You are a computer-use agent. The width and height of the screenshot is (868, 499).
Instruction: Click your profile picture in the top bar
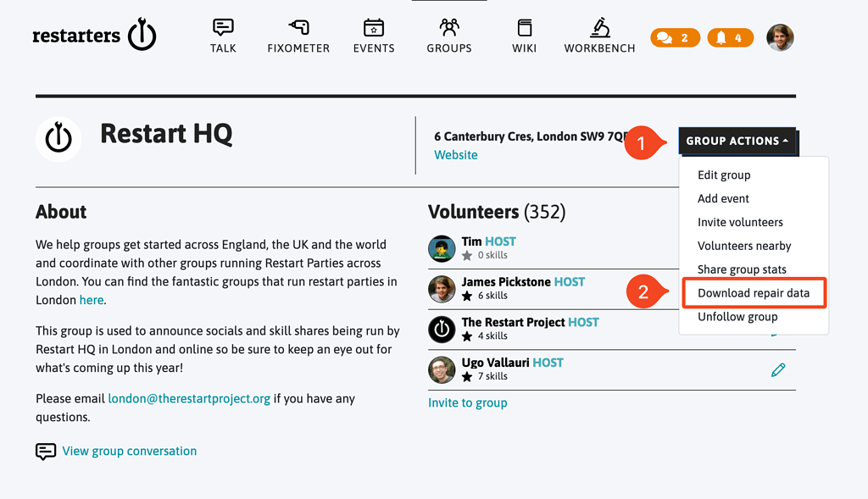[779, 37]
